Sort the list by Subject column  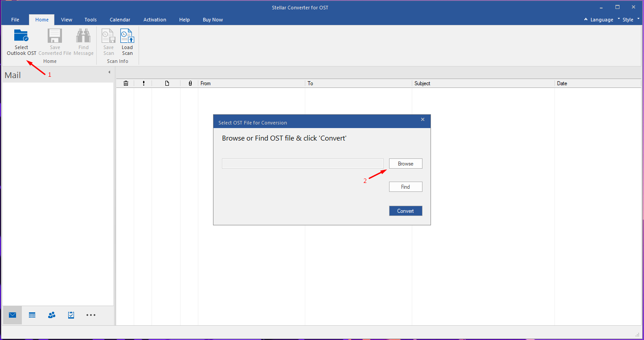(483, 83)
